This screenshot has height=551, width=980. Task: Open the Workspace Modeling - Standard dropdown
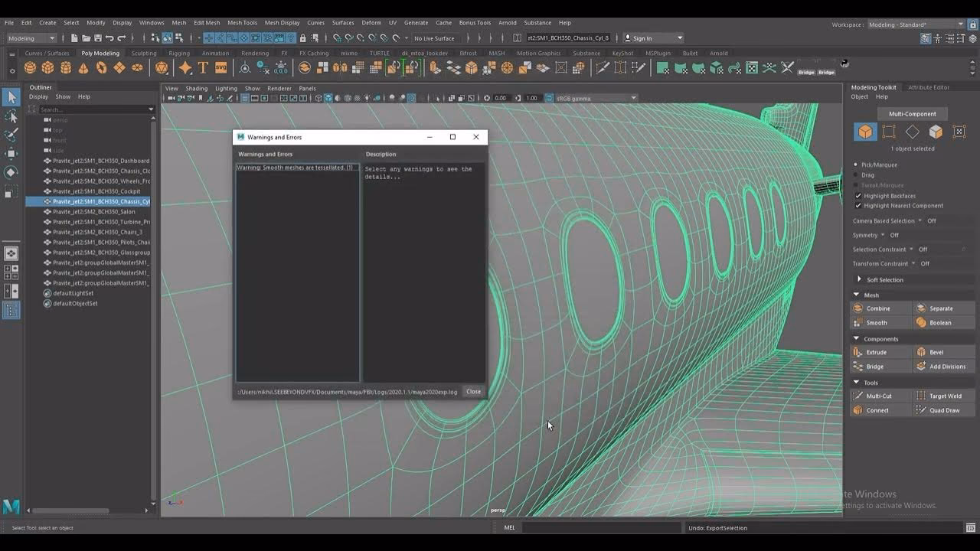coord(916,24)
